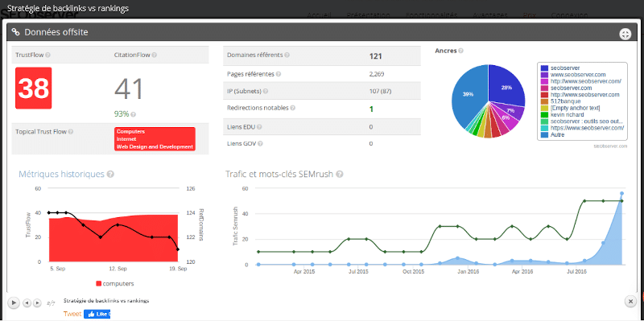Image resolution: width=644 pixels, height=321 pixels.
Task: Click the green Redirections notables value '1'
Action: click(371, 109)
